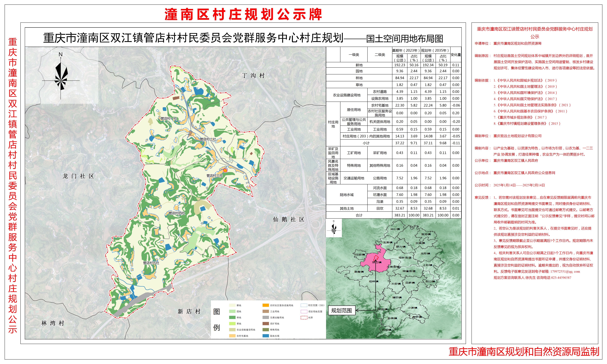Click the 管店村四社 map label
Screen dimensions: 607x364
[177, 213]
